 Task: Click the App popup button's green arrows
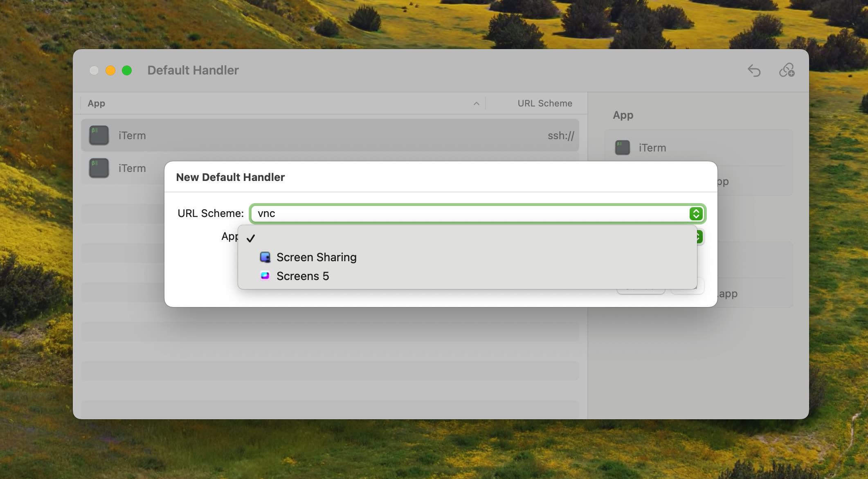(x=699, y=237)
